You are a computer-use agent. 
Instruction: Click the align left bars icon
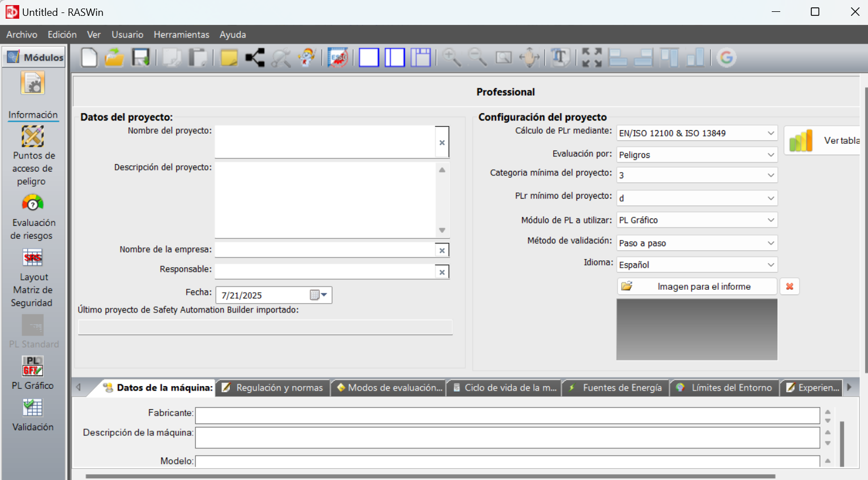(x=618, y=58)
